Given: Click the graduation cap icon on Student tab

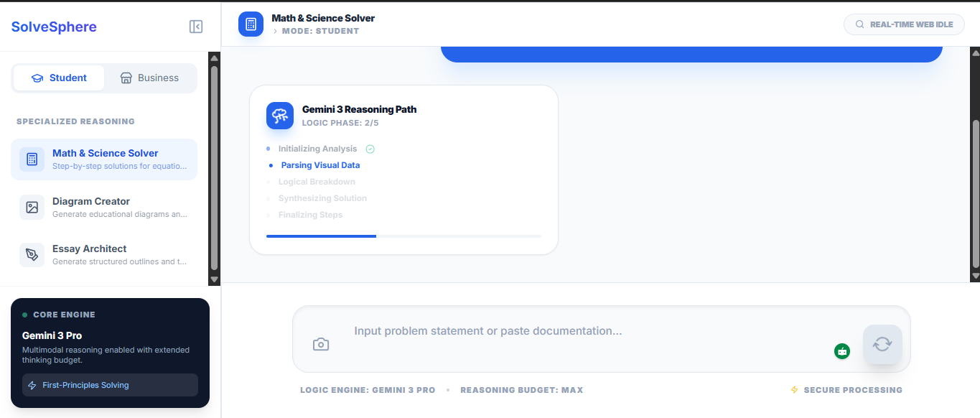Looking at the screenshot, I should pos(37,78).
